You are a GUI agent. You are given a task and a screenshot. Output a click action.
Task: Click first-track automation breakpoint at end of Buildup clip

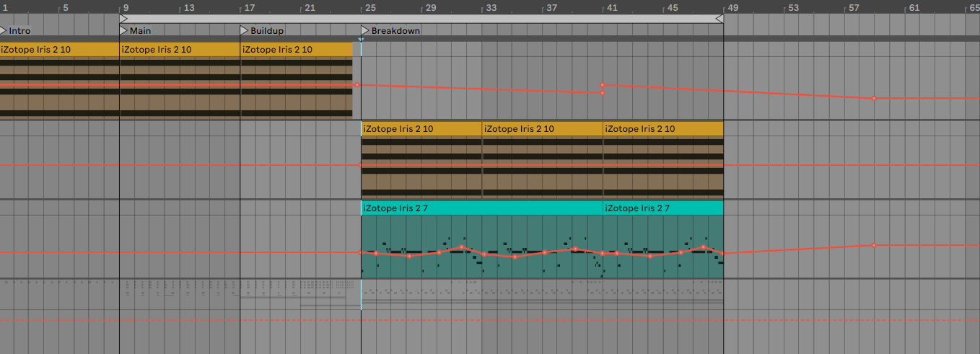coord(356,85)
